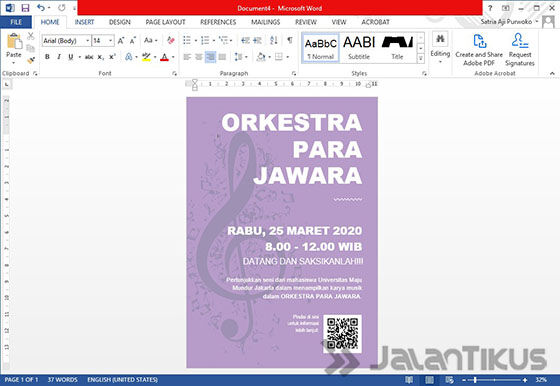Viewport: 560px width, 386px height.
Task: Increase font size with Grow Font
Action: (121, 41)
